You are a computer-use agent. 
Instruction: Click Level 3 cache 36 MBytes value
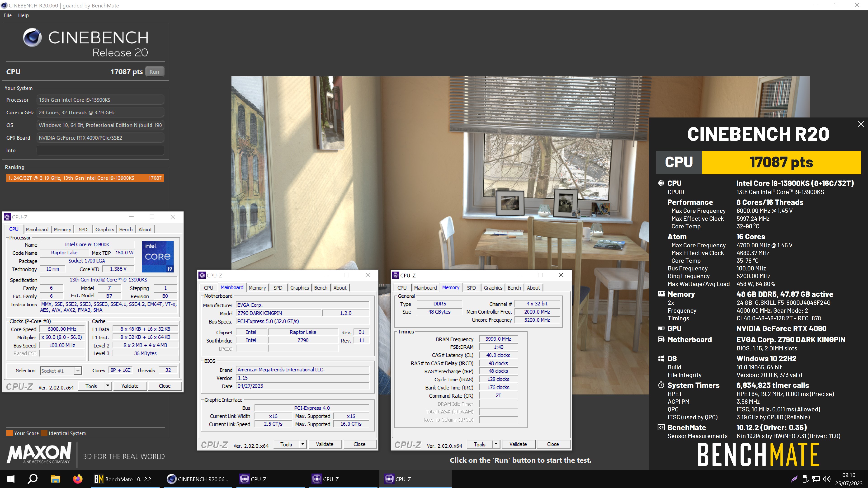[145, 353]
